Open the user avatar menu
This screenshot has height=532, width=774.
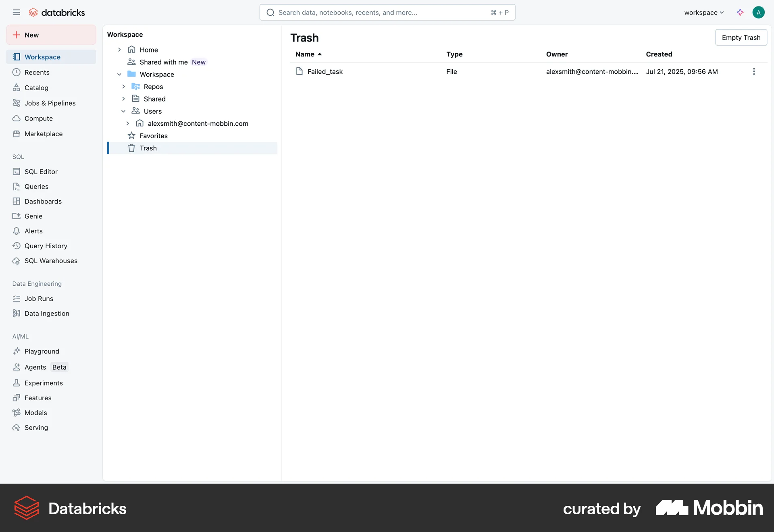point(758,12)
